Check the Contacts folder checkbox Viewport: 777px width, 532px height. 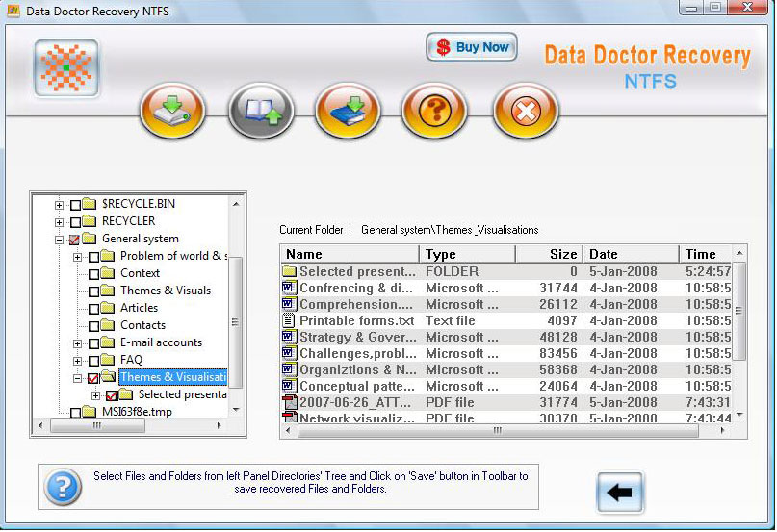(x=93, y=326)
